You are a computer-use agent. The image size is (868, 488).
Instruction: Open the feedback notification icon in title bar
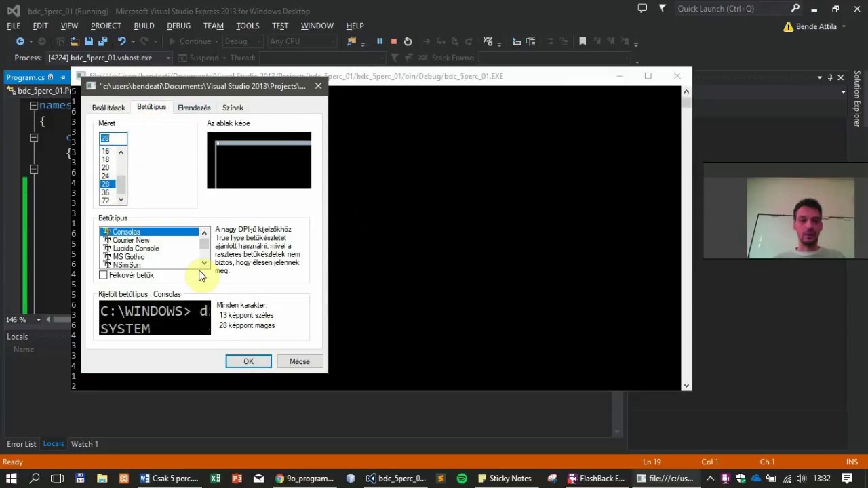coord(642,9)
